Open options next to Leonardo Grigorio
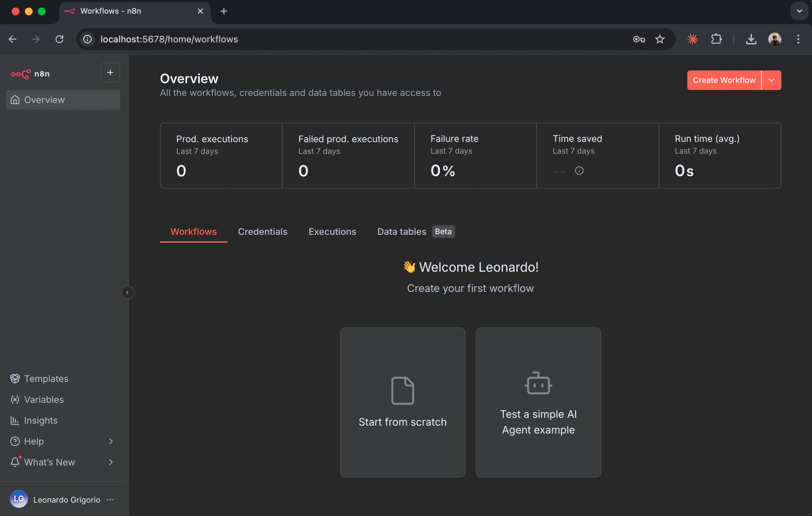The width and height of the screenshot is (812, 516). click(x=110, y=500)
